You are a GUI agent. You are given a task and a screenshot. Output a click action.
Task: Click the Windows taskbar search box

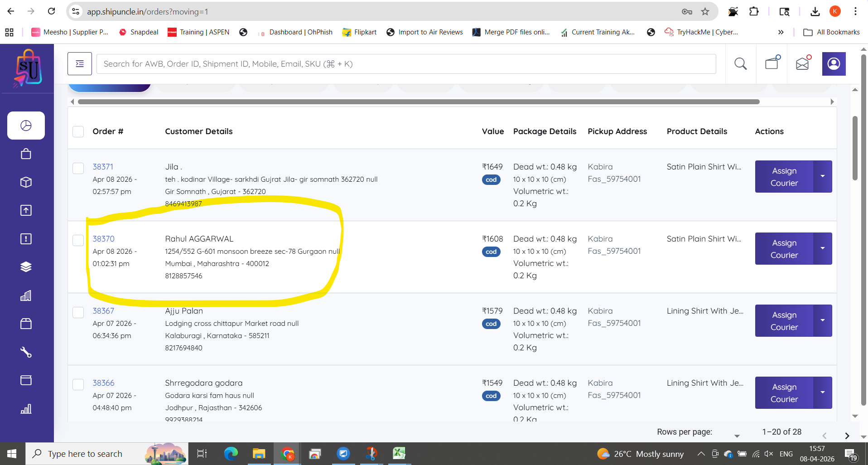[107, 454]
